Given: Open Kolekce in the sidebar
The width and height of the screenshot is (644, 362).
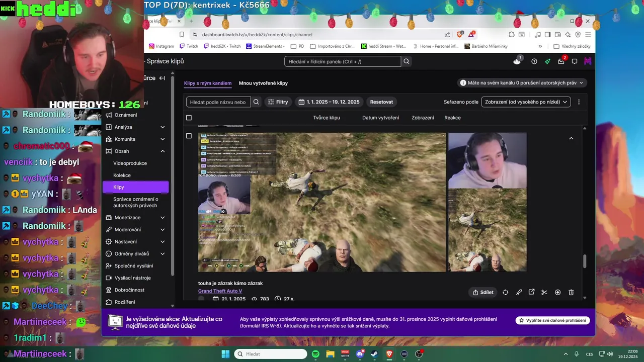Looking at the screenshot, I should tap(122, 175).
